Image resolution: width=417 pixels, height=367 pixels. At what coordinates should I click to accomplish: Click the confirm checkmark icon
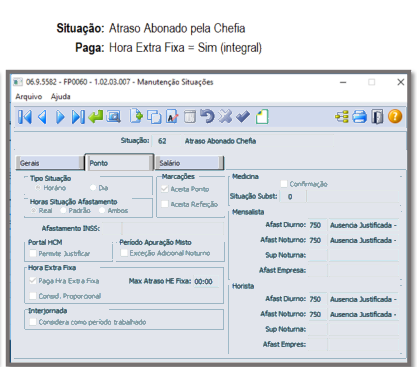pos(243,117)
